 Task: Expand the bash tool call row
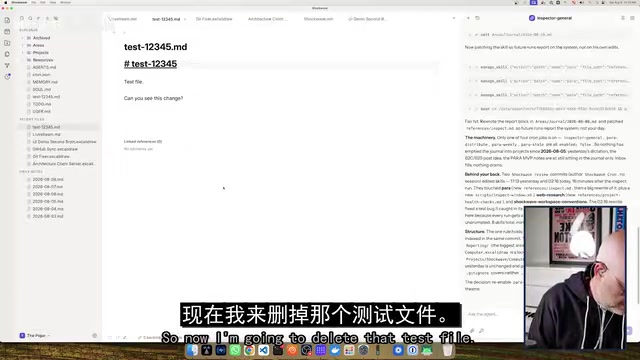548,109
